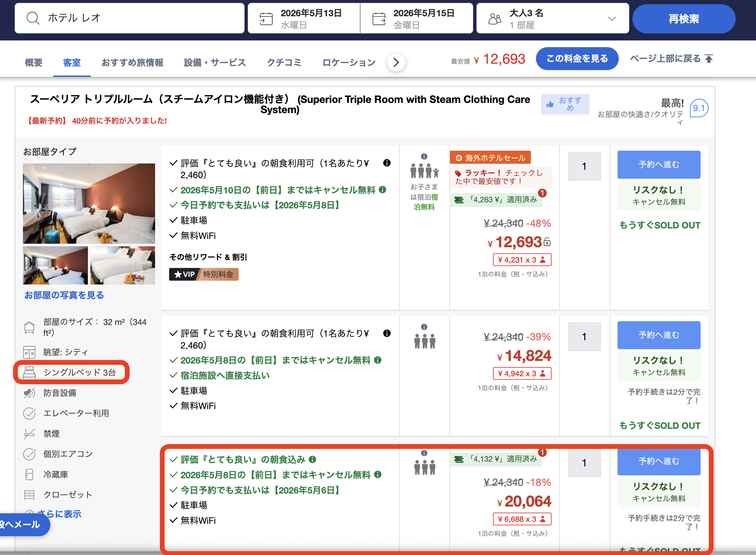Click info icon above first occupancy figures
756x555 pixels.
424,156
